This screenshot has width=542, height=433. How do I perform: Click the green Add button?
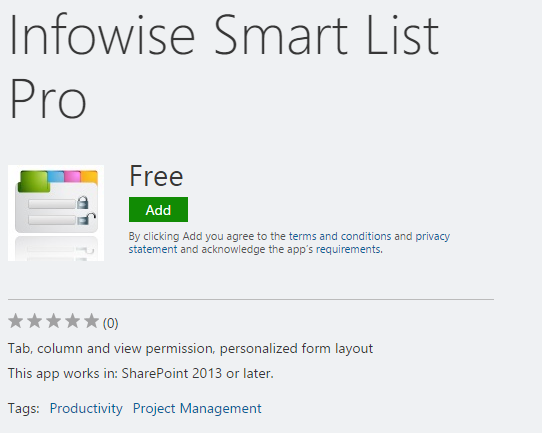[x=158, y=209]
